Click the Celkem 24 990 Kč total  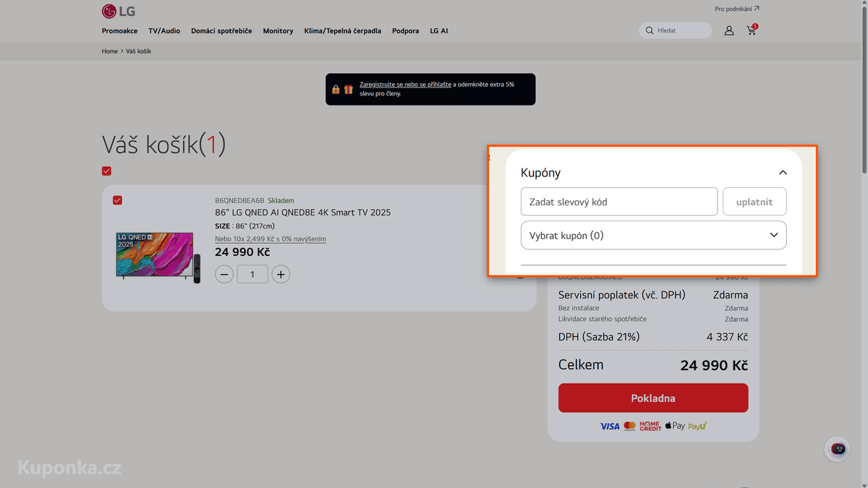pos(653,365)
